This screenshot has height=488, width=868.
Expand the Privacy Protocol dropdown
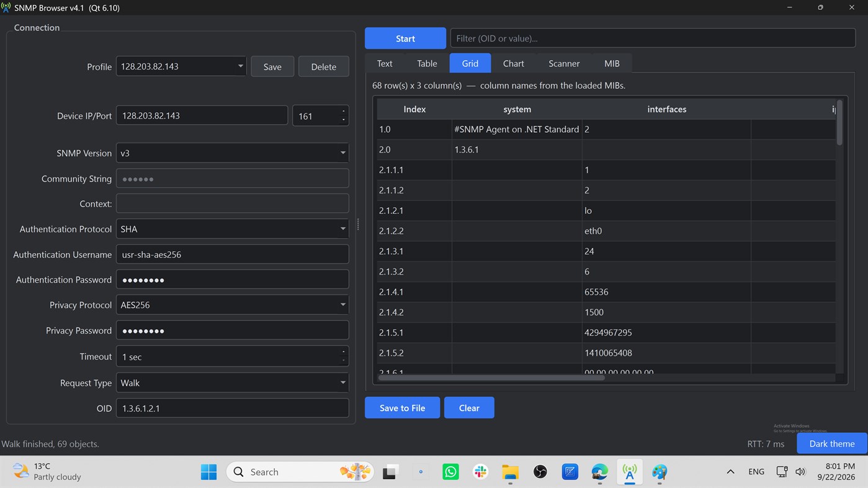[x=232, y=305]
